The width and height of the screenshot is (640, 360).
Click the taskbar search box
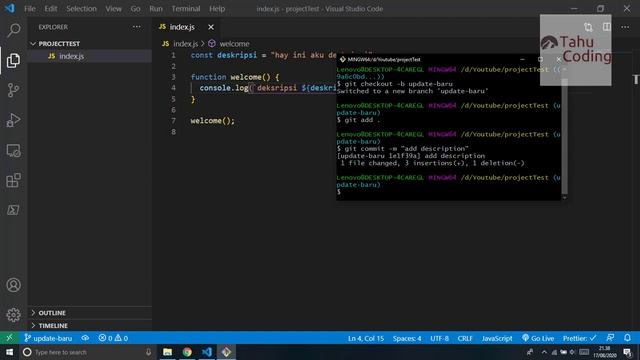pyautogui.click(x=87, y=352)
